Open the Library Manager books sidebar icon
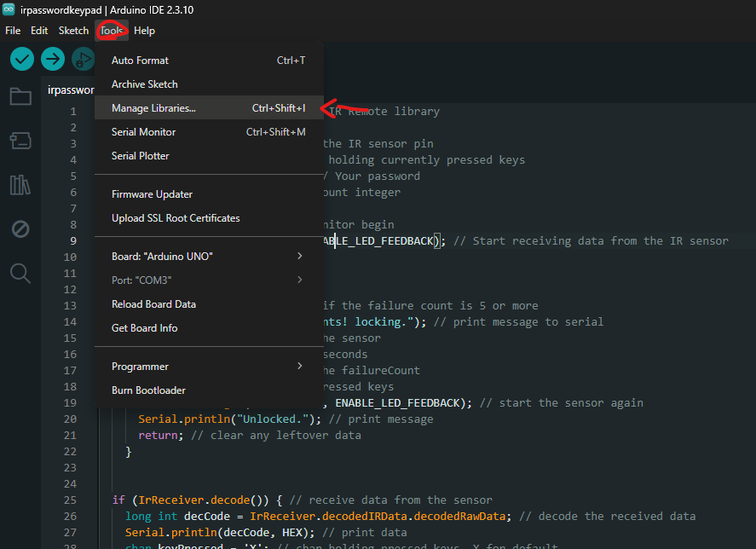756x549 pixels. (20, 185)
